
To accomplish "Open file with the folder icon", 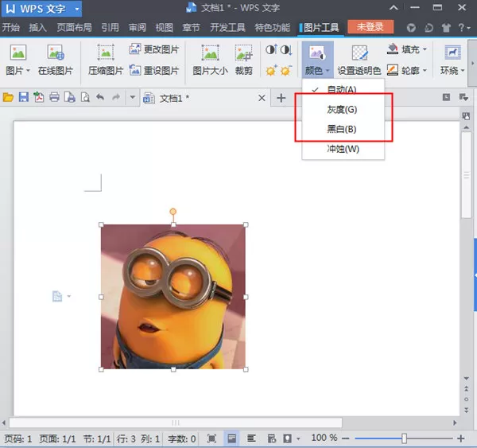I will click(x=8, y=97).
